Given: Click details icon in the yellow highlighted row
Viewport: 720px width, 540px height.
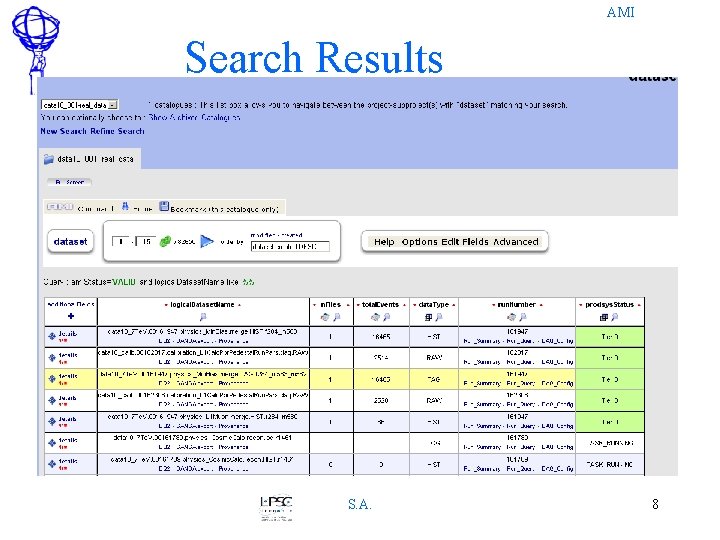Looking at the screenshot, I should point(52,379).
